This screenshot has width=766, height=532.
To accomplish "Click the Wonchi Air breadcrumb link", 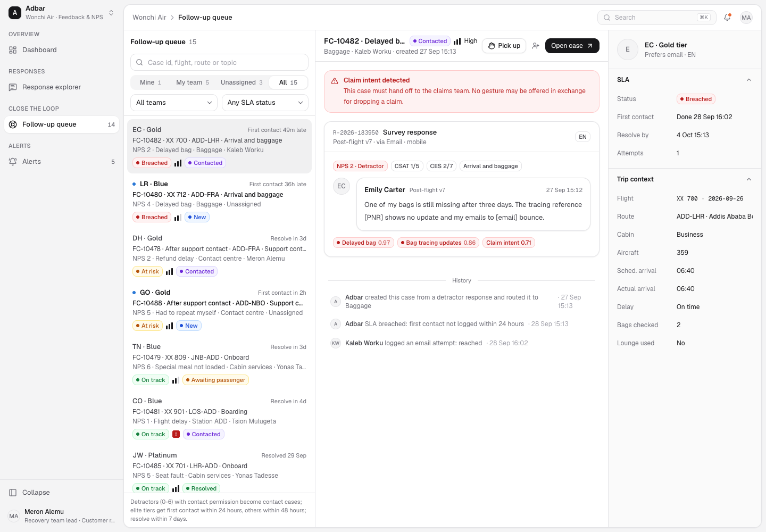I will [x=149, y=18].
